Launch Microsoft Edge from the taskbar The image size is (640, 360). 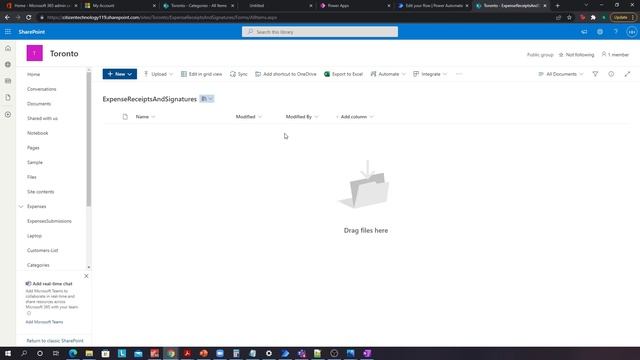(73, 353)
